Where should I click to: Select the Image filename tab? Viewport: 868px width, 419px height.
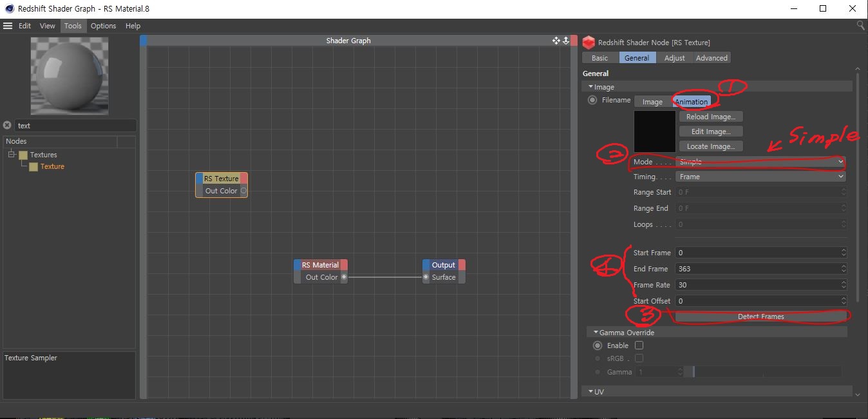pos(652,102)
